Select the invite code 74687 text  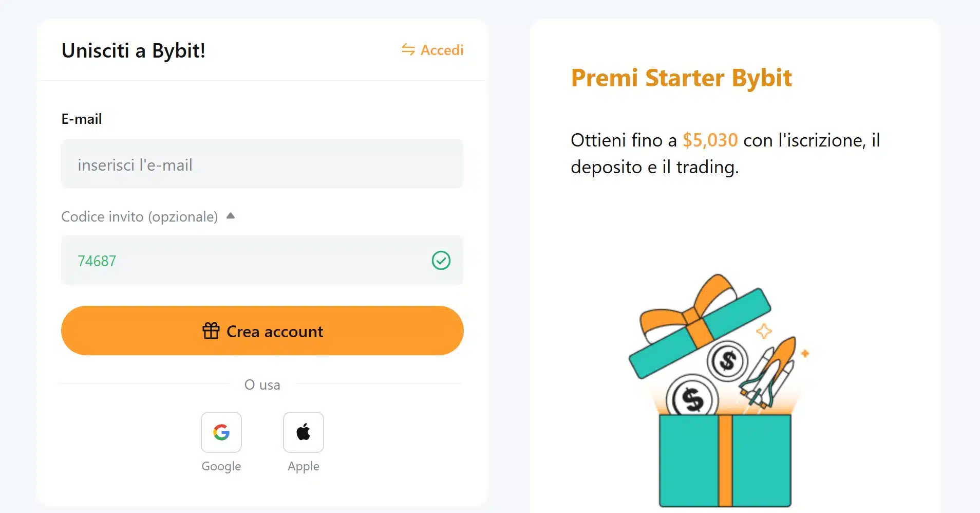click(98, 261)
